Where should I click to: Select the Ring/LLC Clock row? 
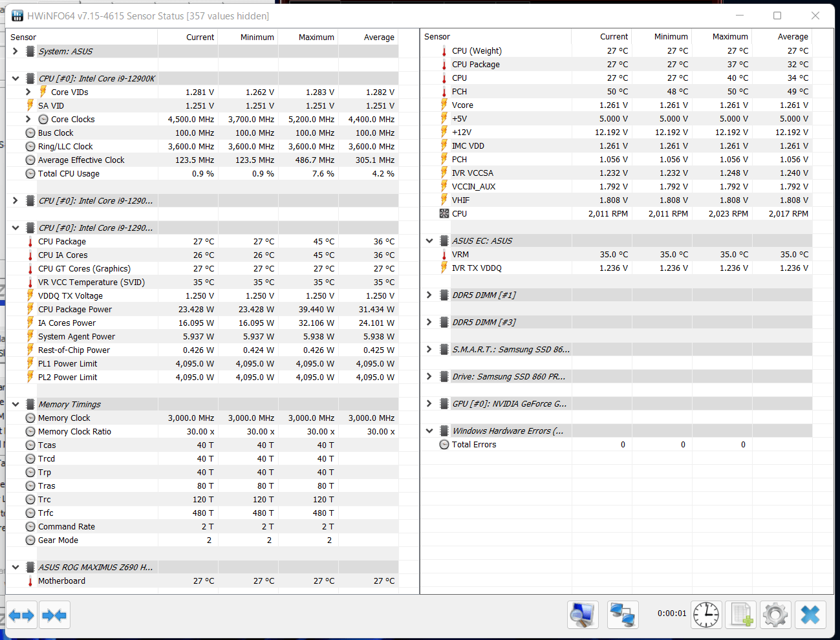pyautogui.click(x=202, y=146)
